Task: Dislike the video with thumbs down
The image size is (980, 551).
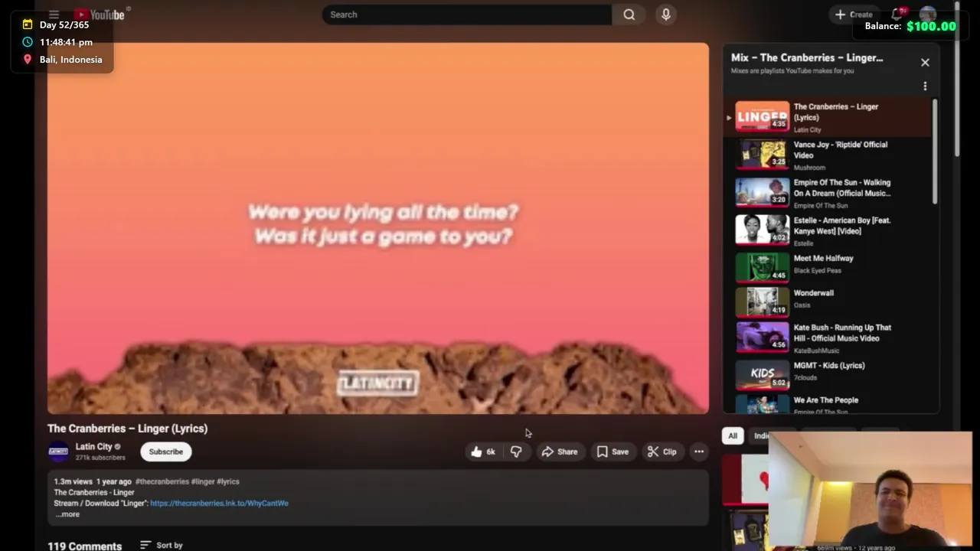Action: (x=516, y=452)
